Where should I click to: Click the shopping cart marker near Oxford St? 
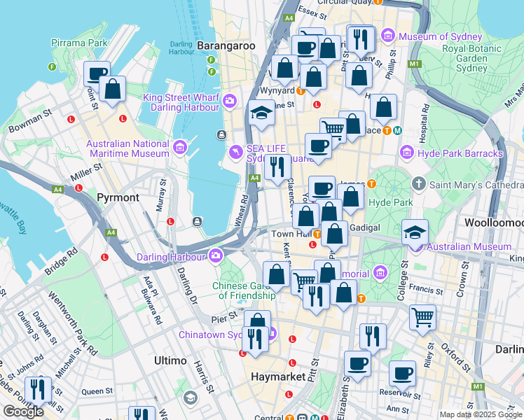point(422,318)
